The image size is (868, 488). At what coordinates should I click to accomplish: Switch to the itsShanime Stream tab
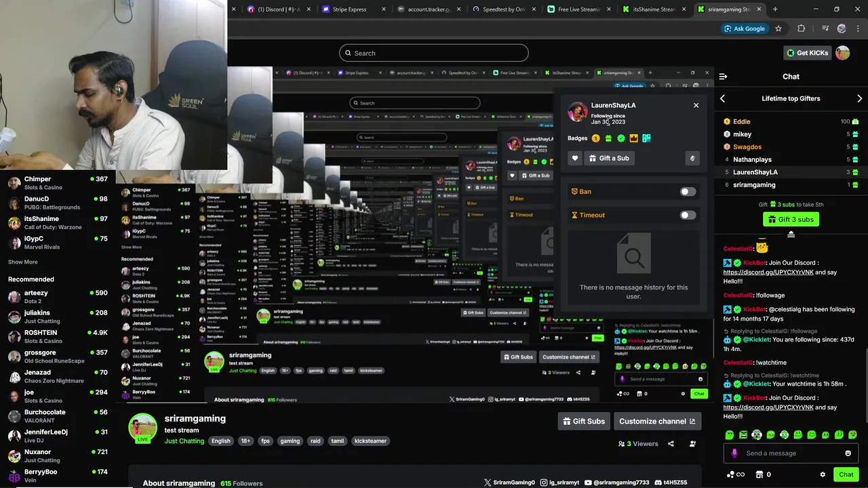[654, 9]
